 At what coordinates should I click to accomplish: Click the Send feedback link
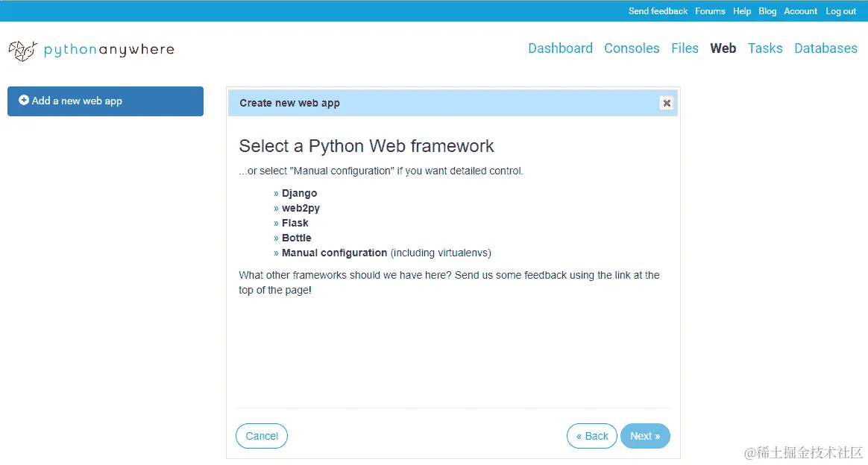point(658,11)
